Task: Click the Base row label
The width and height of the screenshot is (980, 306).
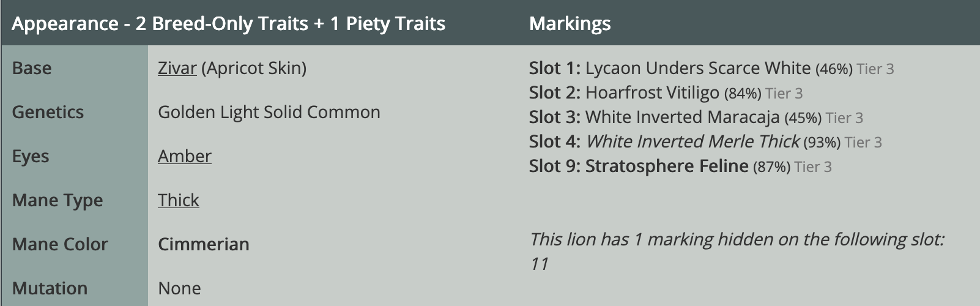Action: tap(32, 68)
